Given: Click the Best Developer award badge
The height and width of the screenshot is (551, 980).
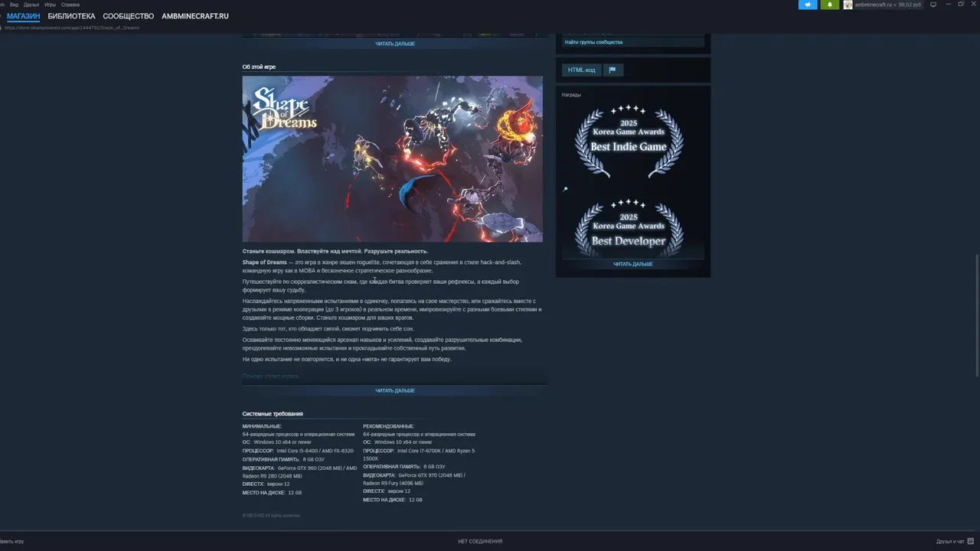Looking at the screenshot, I should coord(629,227).
